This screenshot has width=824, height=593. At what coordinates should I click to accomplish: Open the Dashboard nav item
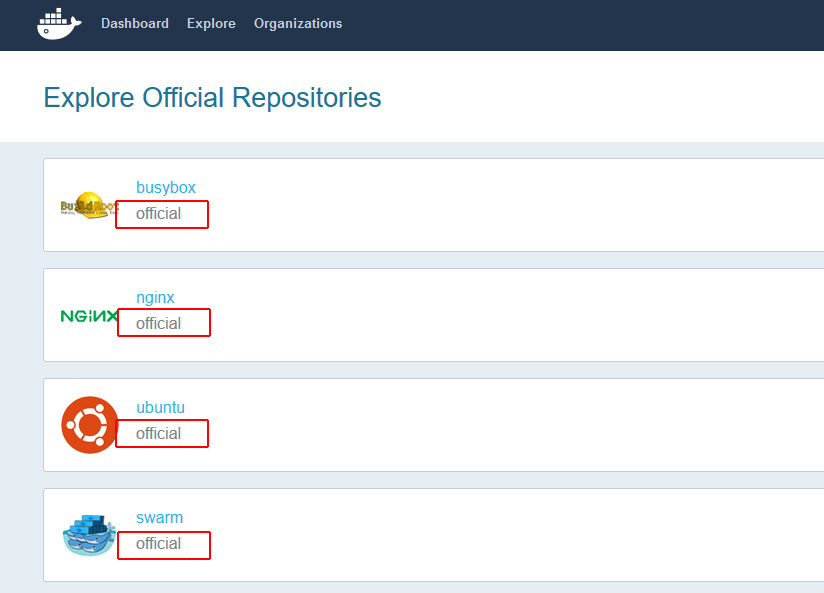tap(135, 23)
